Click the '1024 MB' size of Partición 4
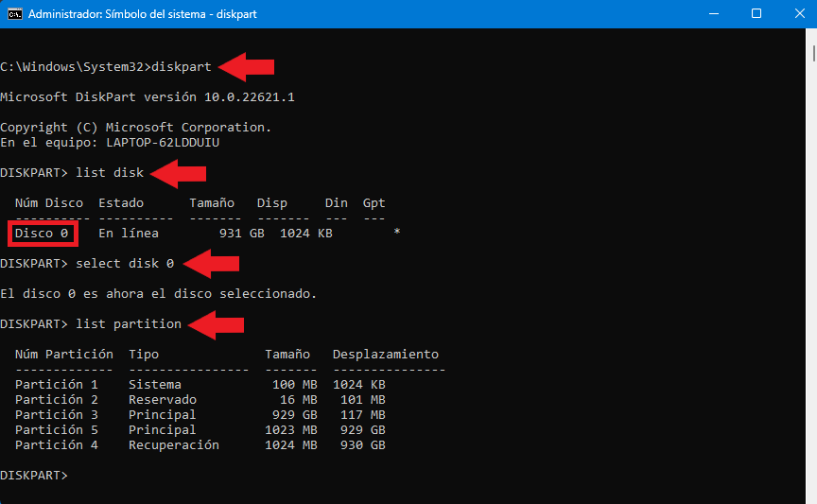Screen dimensions: 817x504 pyautogui.click(x=290, y=444)
